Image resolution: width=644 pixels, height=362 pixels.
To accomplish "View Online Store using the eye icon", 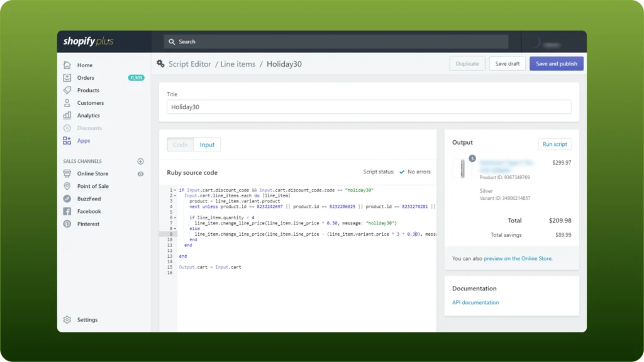I will pos(140,174).
